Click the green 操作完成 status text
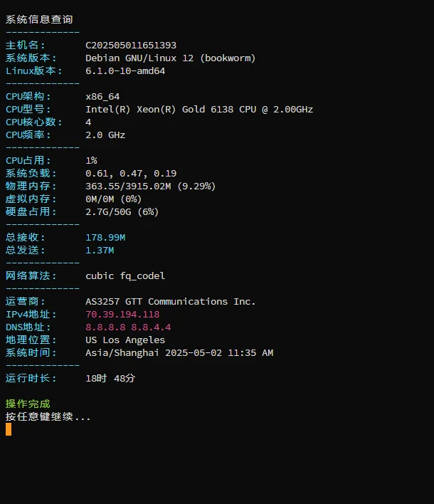 (x=28, y=404)
